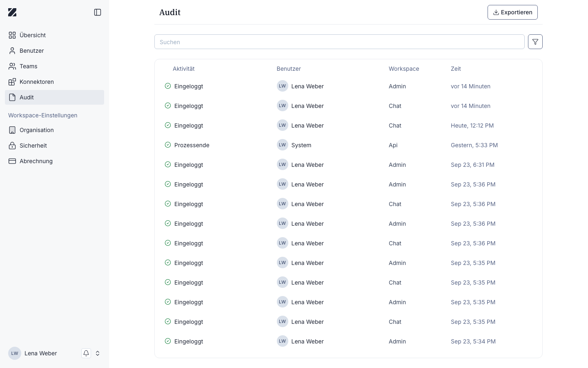The height and width of the screenshot is (368, 588).
Task: Focus the Suchen search field
Action: [339, 42]
